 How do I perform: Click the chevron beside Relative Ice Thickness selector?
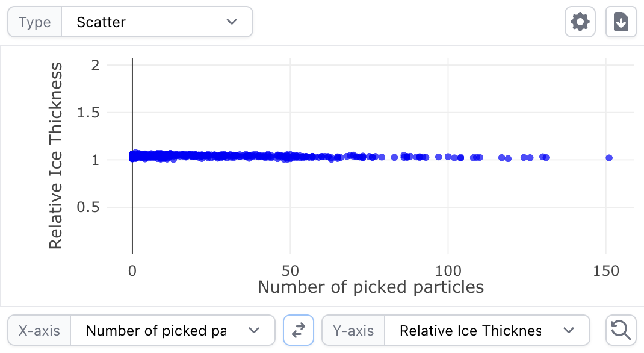pyautogui.click(x=568, y=330)
